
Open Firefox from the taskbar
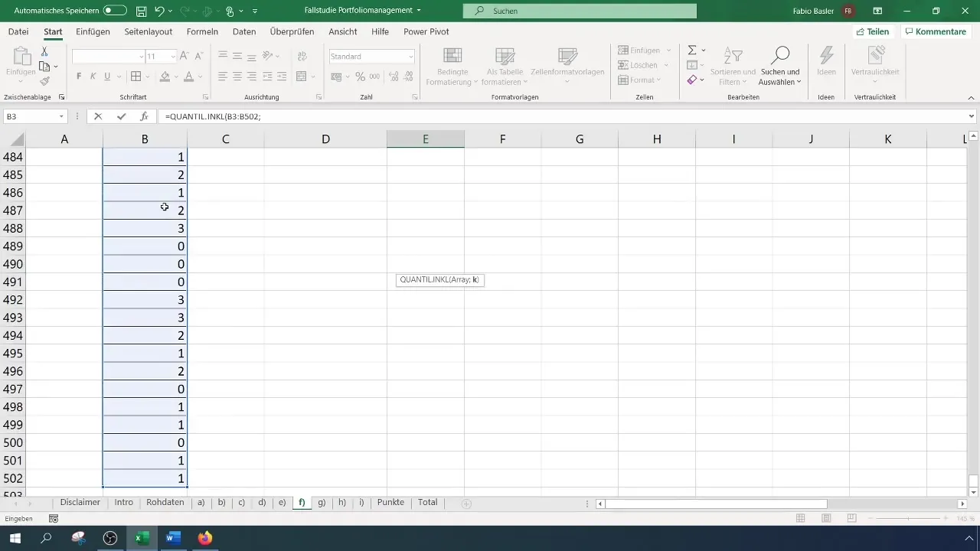pos(204,538)
